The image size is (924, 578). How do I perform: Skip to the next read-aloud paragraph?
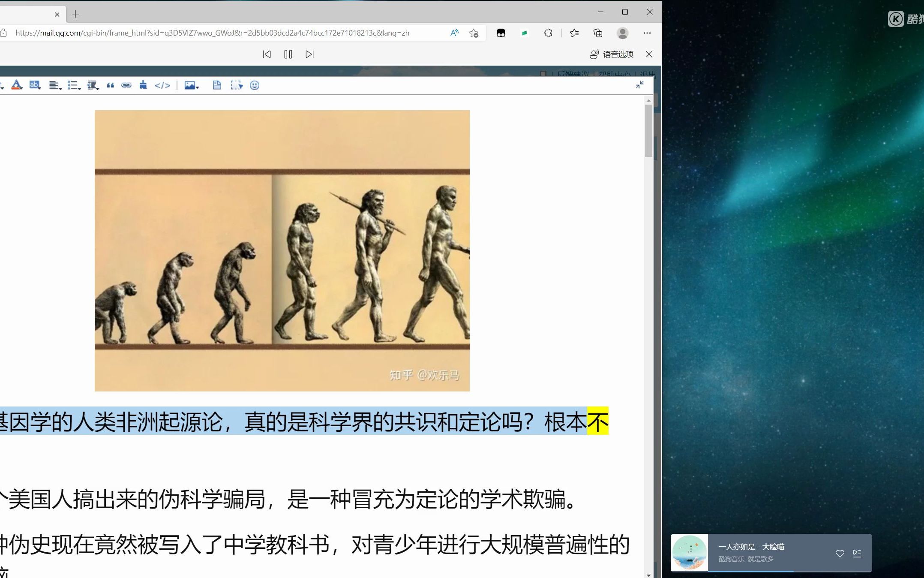(310, 54)
